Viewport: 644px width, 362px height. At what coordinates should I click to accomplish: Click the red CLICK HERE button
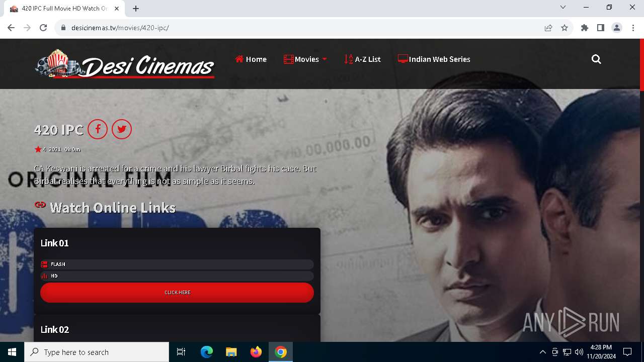click(177, 293)
